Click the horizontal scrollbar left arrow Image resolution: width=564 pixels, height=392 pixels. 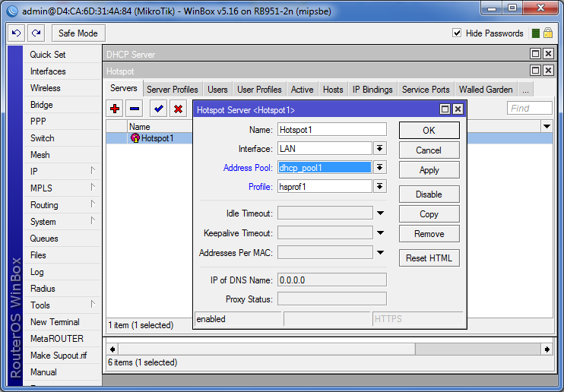click(112, 349)
